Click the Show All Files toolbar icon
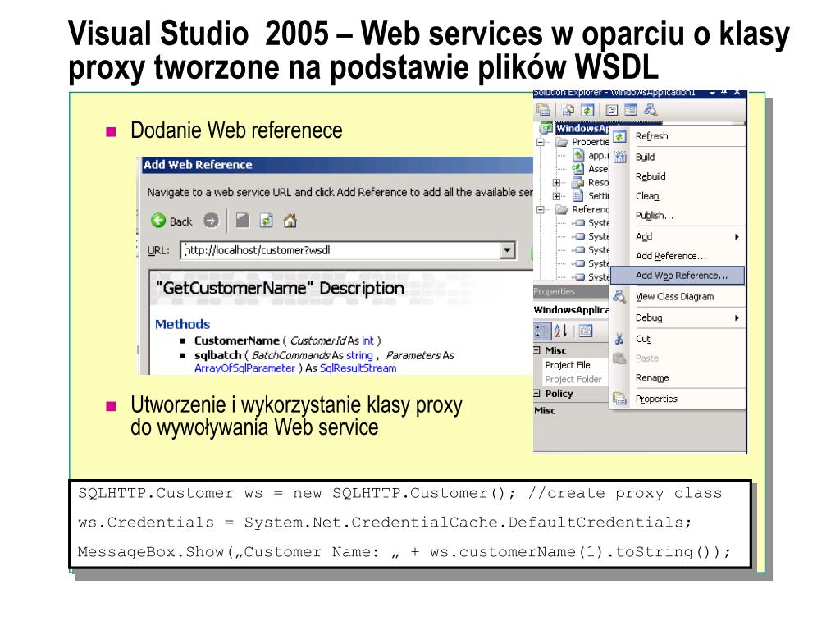 pyautogui.click(x=568, y=110)
